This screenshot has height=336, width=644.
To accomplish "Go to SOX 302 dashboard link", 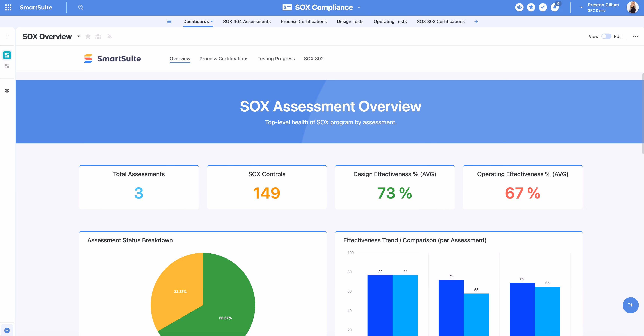I will (314, 59).
